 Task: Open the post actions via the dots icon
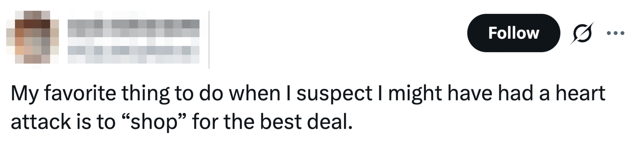[615, 33]
